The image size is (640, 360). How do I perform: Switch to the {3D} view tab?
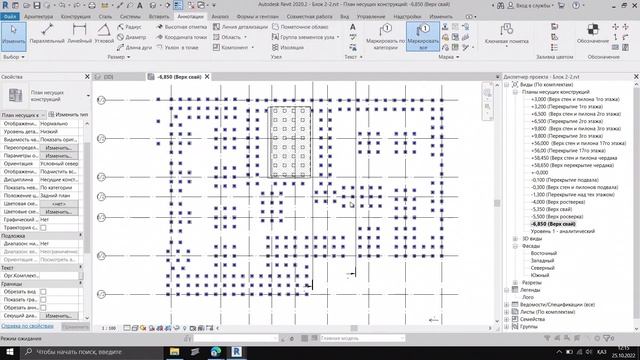click(x=108, y=77)
